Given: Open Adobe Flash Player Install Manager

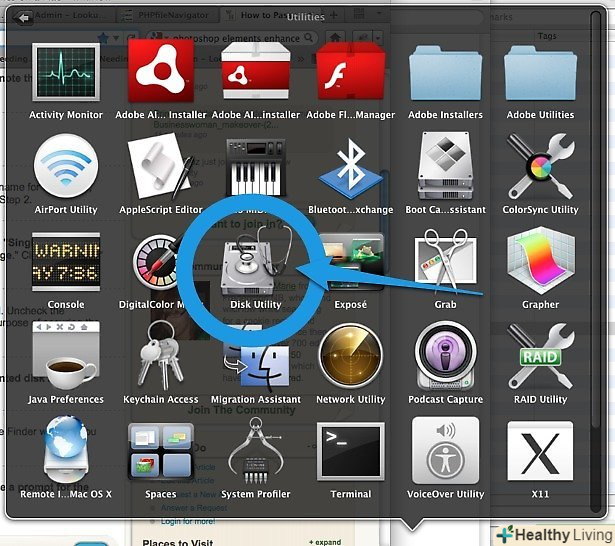Looking at the screenshot, I should pos(351,71).
